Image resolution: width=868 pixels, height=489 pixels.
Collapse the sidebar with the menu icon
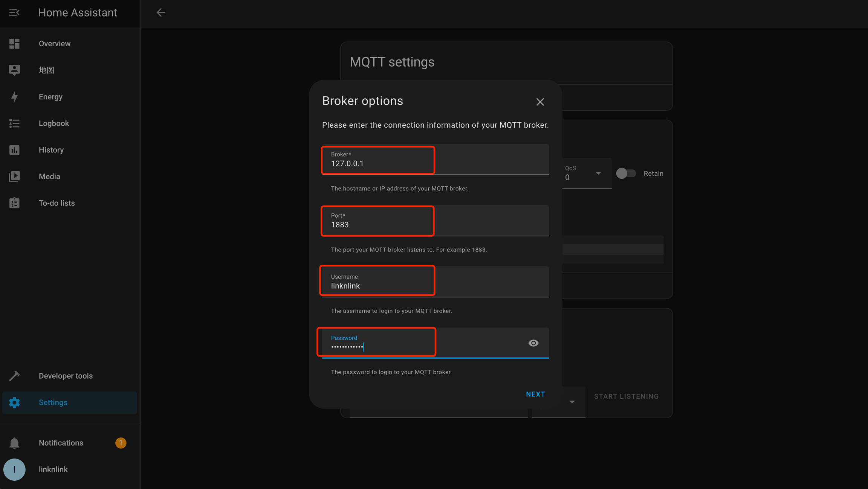click(x=14, y=12)
